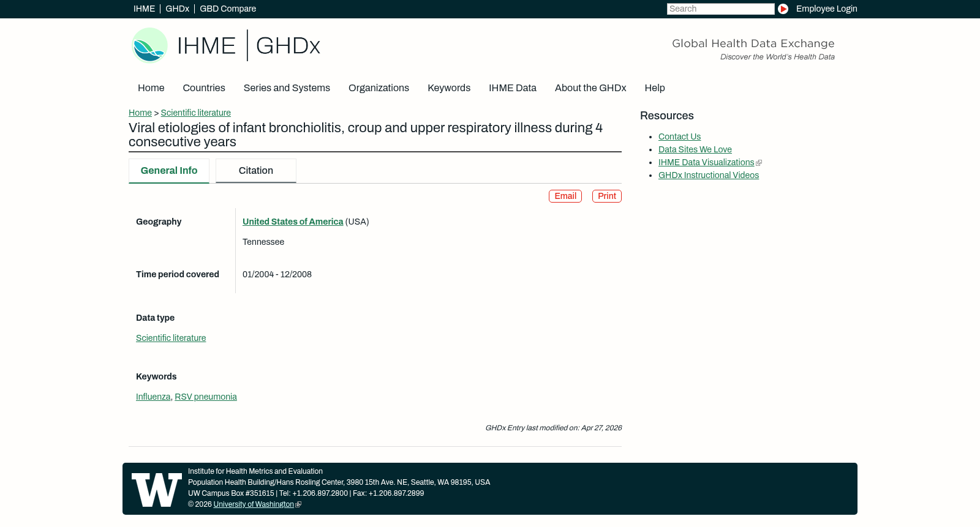Click the IHME leaf logo
The height and width of the screenshot is (527, 980).
click(x=150, y=45)
